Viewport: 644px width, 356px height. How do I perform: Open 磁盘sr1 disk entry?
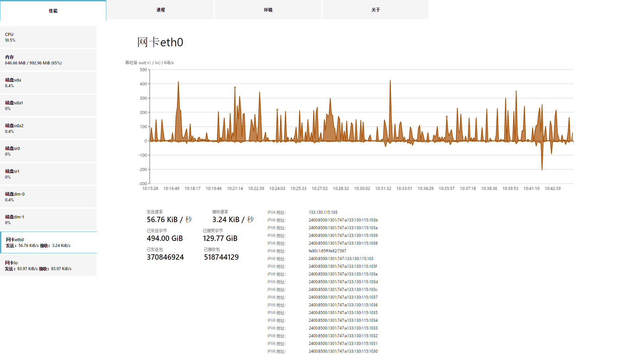(x=48, y=174)
